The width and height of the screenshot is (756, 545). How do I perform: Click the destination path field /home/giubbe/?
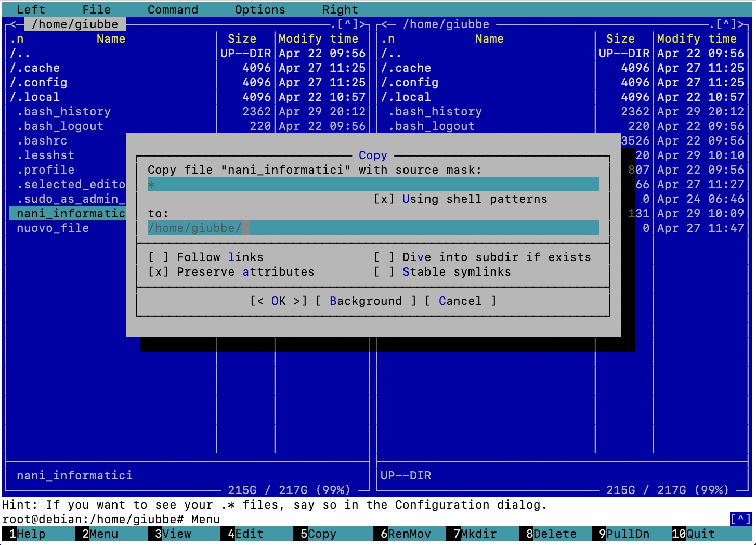pyautogui.click(x=372, y=228)
